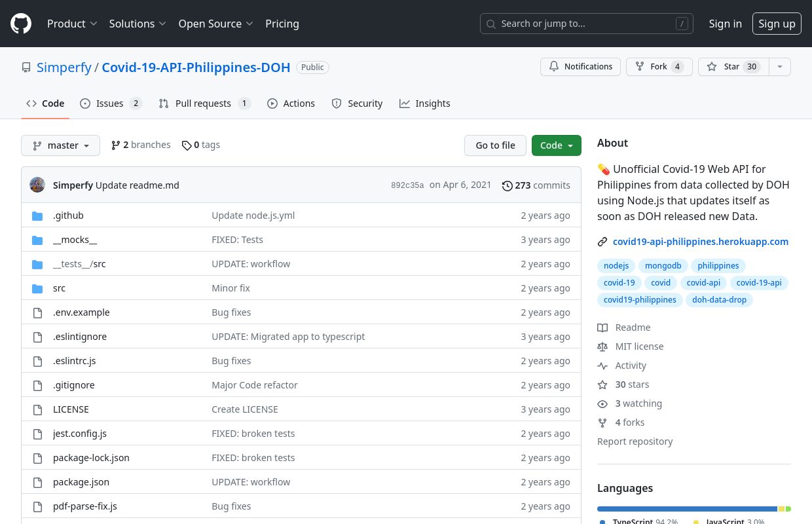Open the Pull requests tab
Viewport: 812px width, 524px height.
coord(204,103)
